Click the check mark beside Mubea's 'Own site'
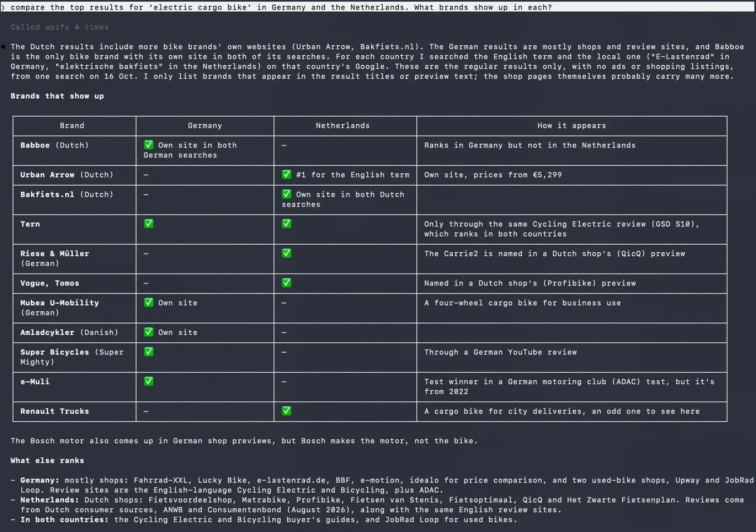This screenshot has height=532, width=756. 149,302
